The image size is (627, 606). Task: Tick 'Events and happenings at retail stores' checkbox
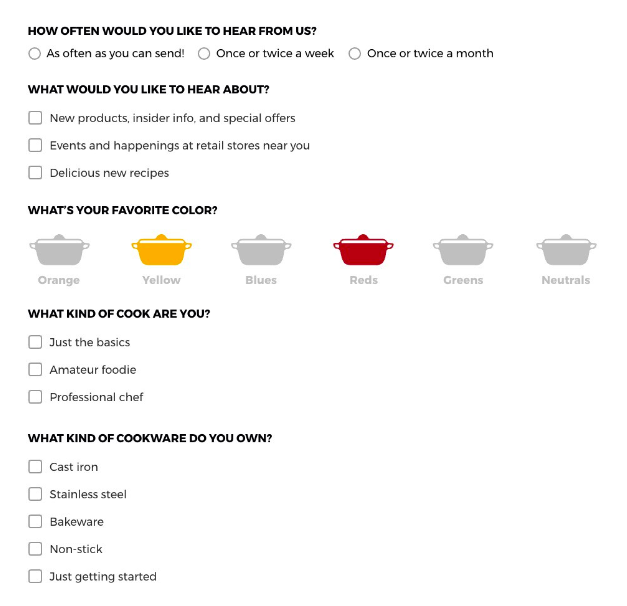point(35,145)
